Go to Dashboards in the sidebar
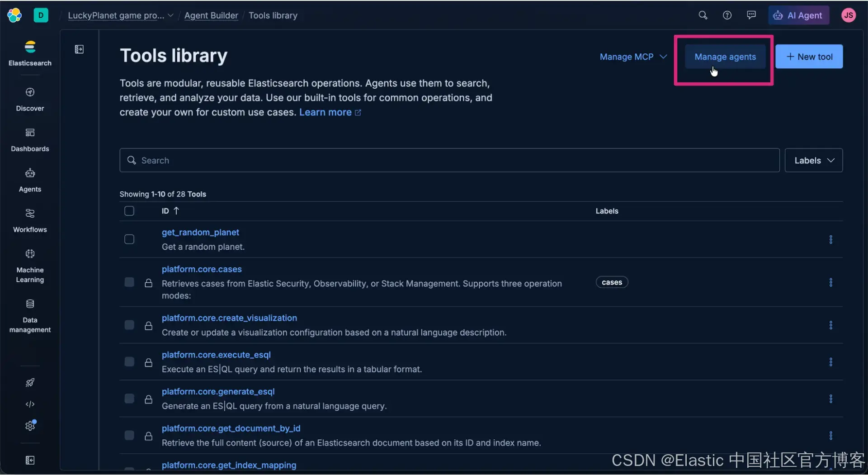This screenshot has width=868, height=475. 30,140
